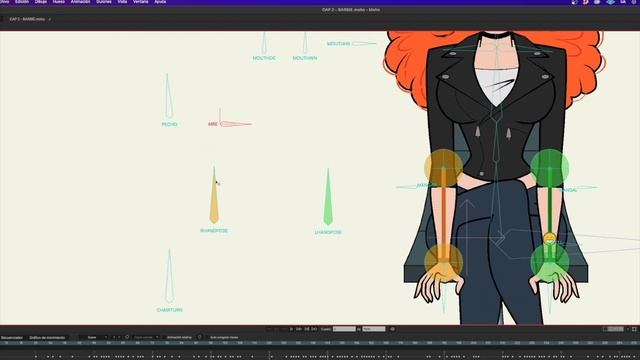Switch to the Secuenciador timeline tab
640x360 pixels.
[x=12, y=338]
